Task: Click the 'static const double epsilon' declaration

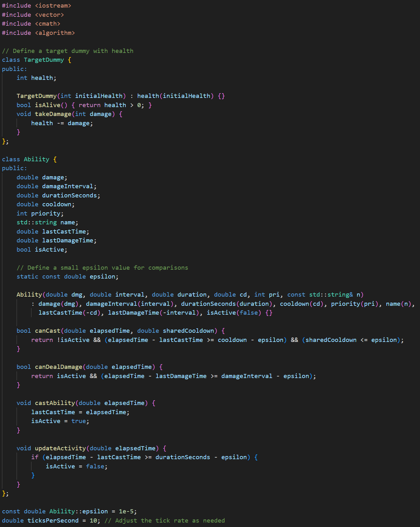Action: [67, 277]
